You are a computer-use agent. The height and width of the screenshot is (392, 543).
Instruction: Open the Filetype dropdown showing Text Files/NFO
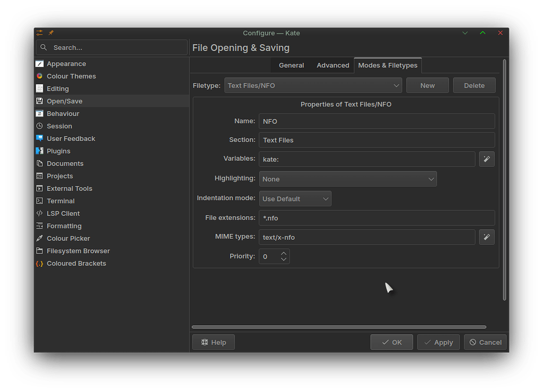point(313,85)
